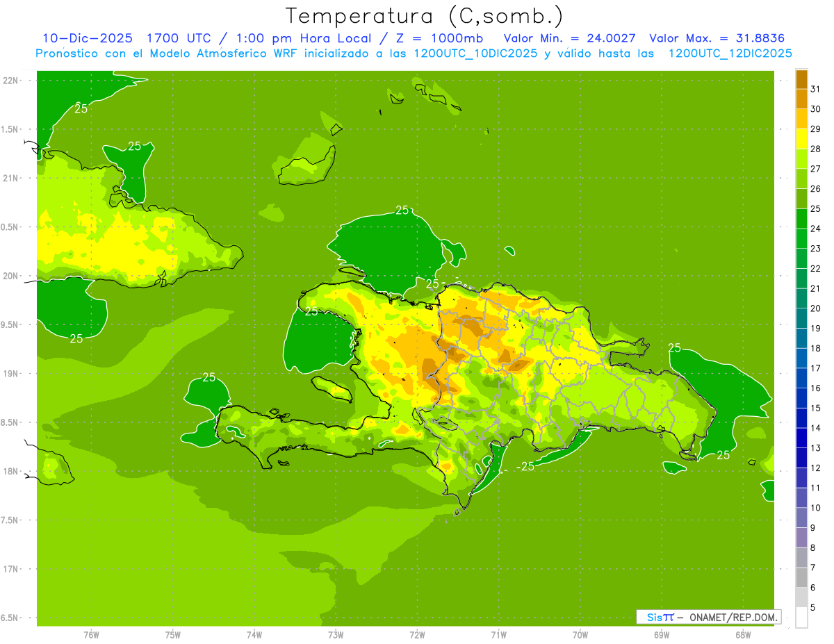Click the white swatch below legend 5
The image size is (834, 644).
(801, 618)
